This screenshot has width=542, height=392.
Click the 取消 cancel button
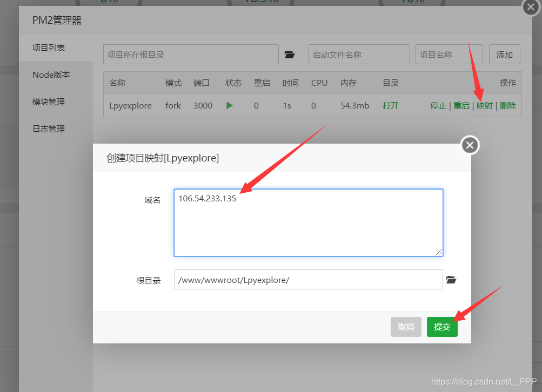(406, 327)
